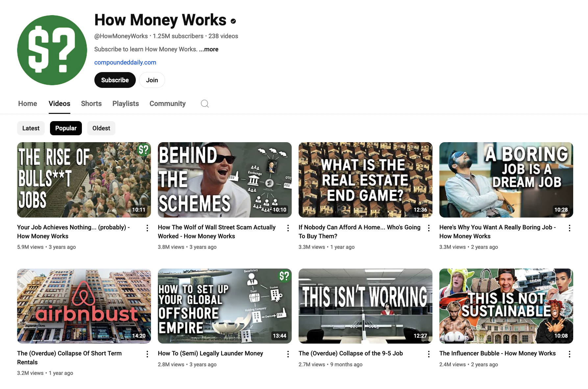Open options menu for If Nobody Can Afford A Home
The height and width of the screenshot is (389, 588).
point(429,228)
